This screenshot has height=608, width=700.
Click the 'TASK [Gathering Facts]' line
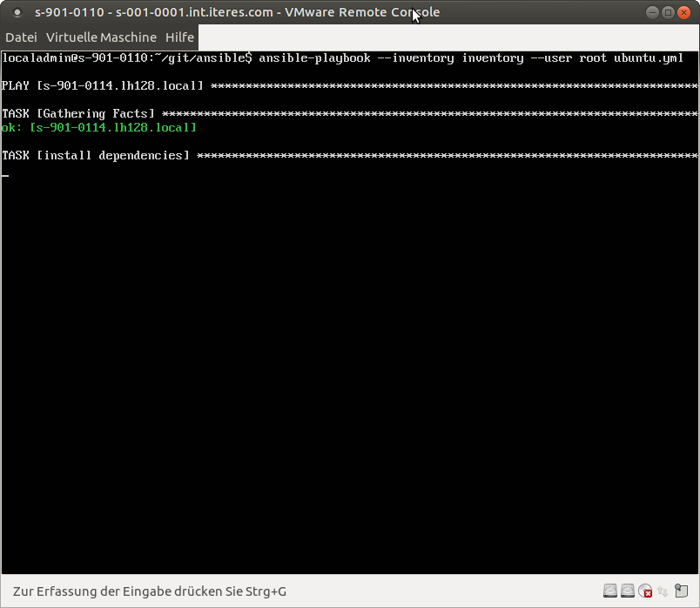tap(350, 113)
